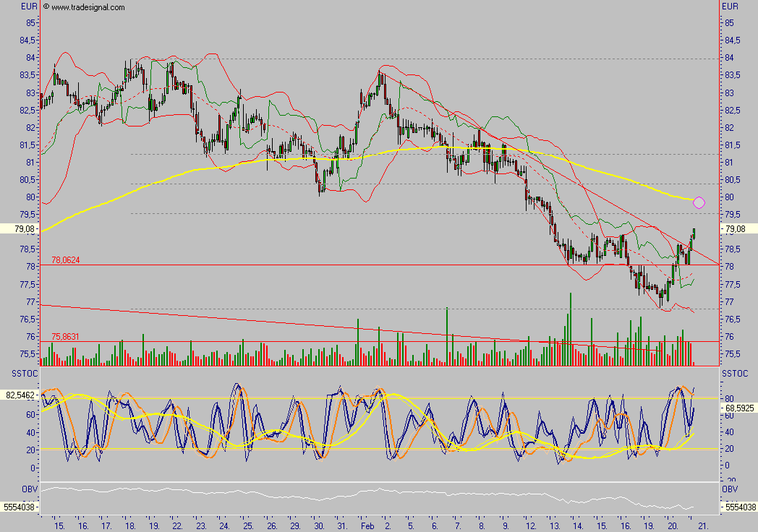Click the 75,5 price label on left axis
The image size is (758, 532).
[x=28, y=353]
